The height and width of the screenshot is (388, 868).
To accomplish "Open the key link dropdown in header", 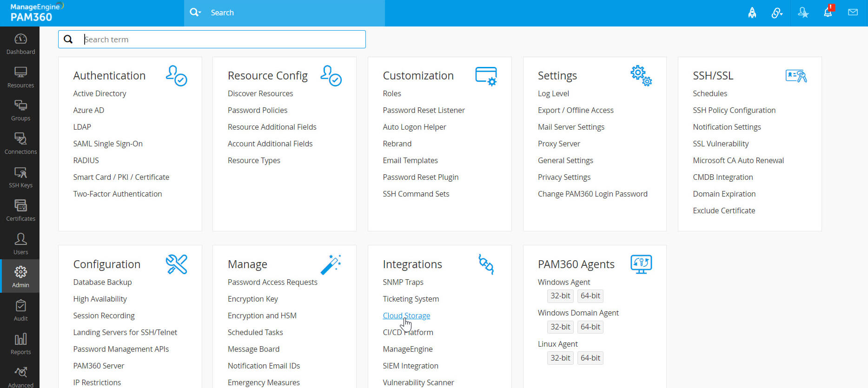I will click(x=777, y=13).
